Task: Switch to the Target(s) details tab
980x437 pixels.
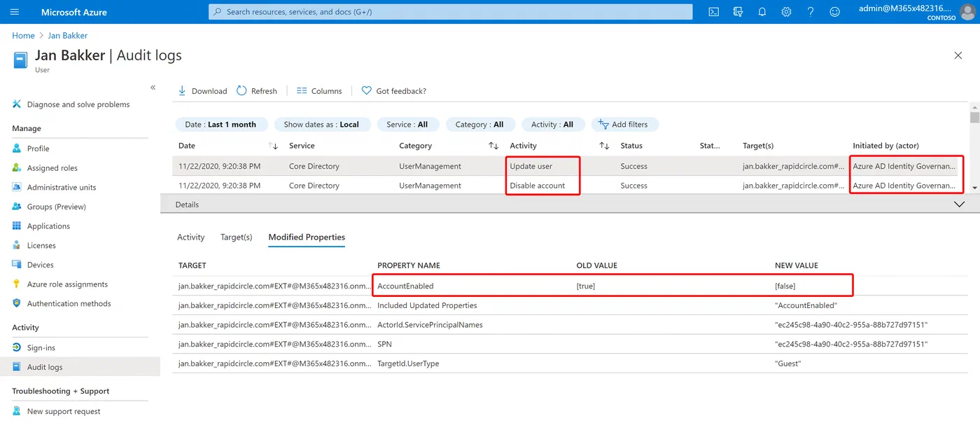Action: pos(236,237)
